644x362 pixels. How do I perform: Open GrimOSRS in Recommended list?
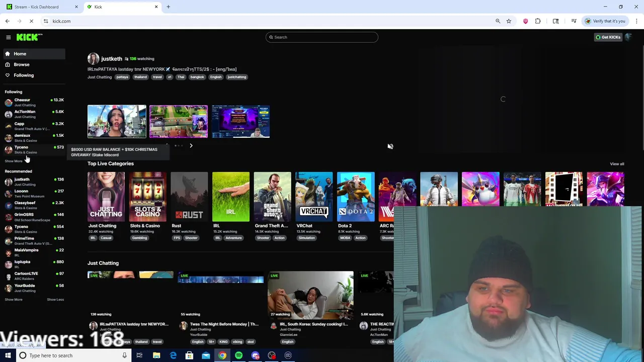[34, 217]
